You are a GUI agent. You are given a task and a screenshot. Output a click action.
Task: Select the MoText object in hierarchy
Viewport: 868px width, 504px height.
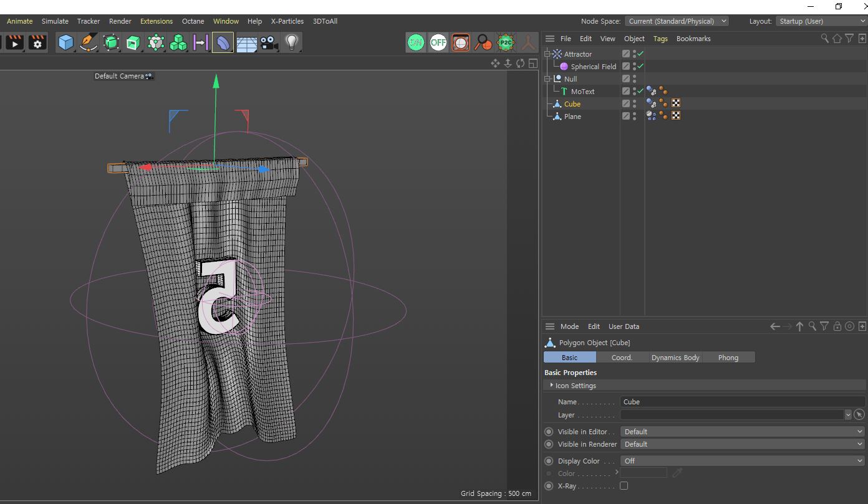(582, 92)
